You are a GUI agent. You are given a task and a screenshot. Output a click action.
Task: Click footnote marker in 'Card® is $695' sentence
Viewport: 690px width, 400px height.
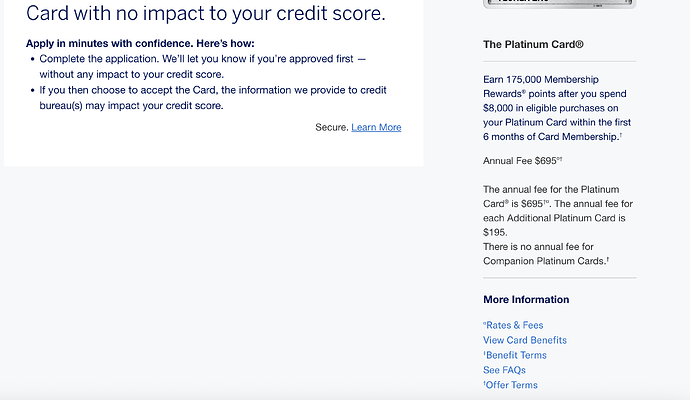coord(547,201)
